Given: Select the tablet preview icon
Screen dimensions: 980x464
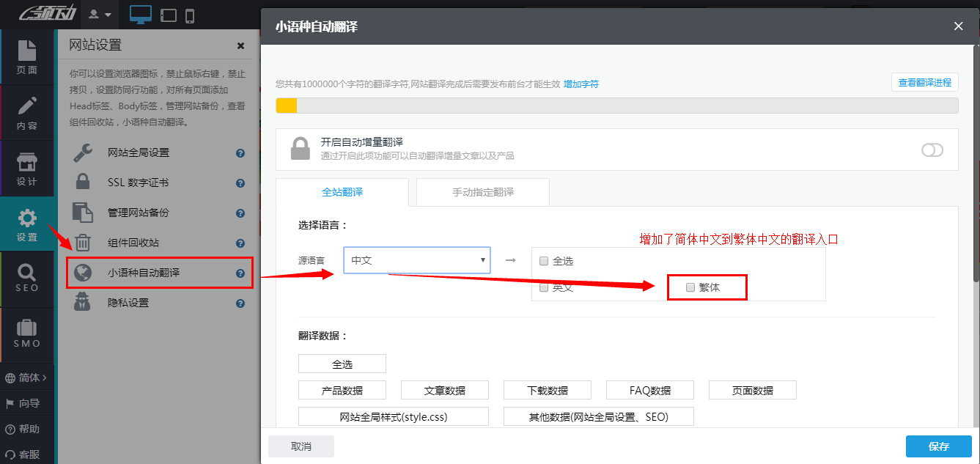Looking at the screenshot, I should pyautogui.click(x=168, y=14).
